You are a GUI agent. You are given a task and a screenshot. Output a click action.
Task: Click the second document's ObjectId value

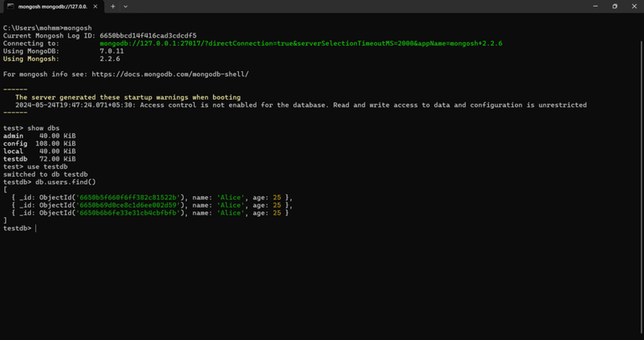click(x=128, y=205)
